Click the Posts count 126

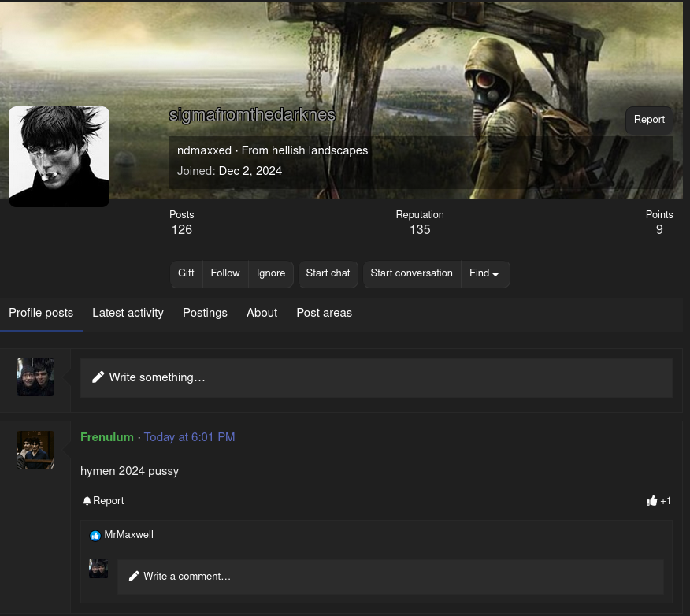(x=182, y=230)
